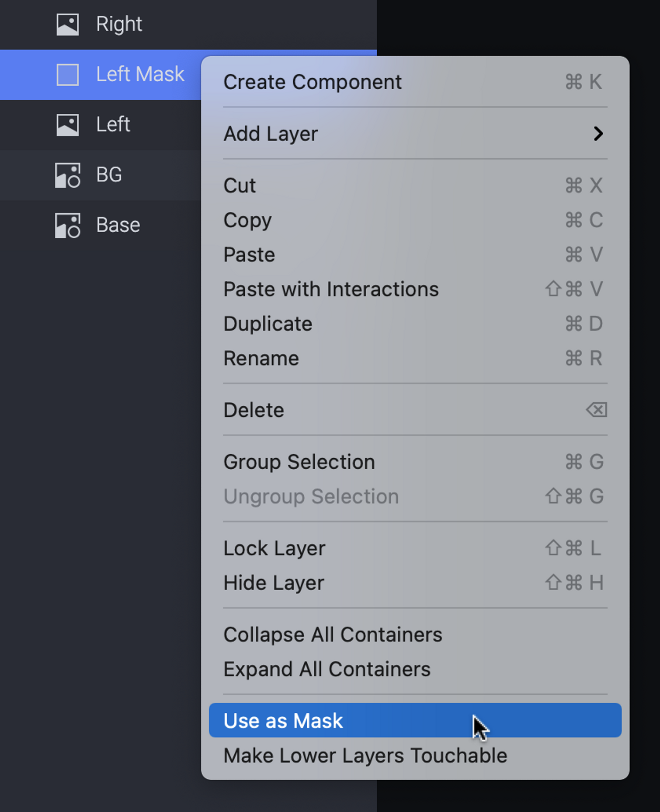Click Make Lower Layers Touchable
The width and height of the screenshot is (660, 812).
point(365,756)
